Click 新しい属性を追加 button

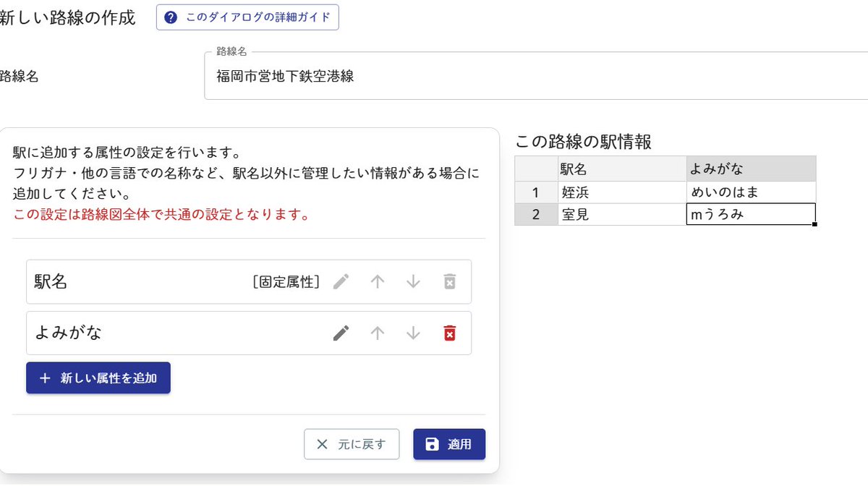98,378
